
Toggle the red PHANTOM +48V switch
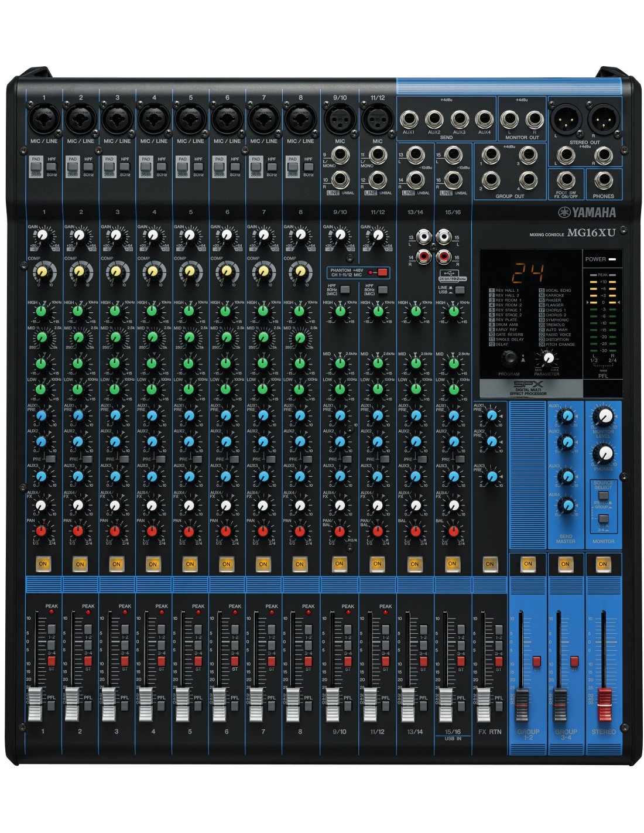(x=382, y=272)
